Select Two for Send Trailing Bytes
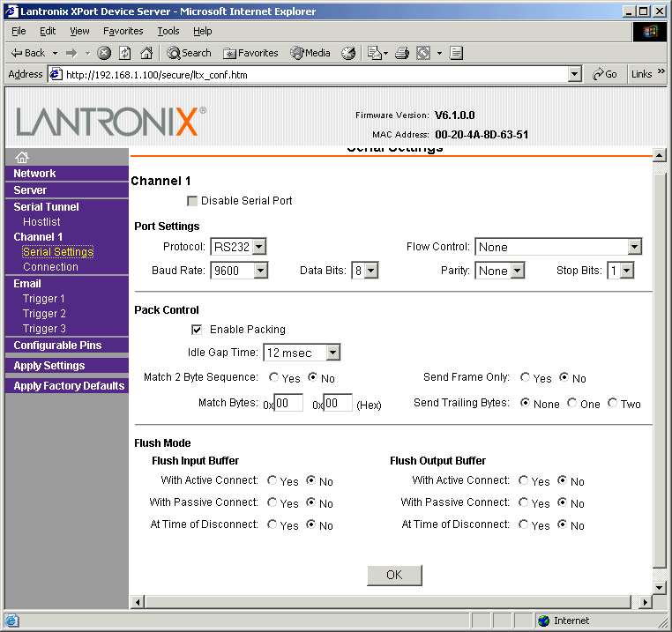This screenshot has width=672, height=632. [612, 403]
